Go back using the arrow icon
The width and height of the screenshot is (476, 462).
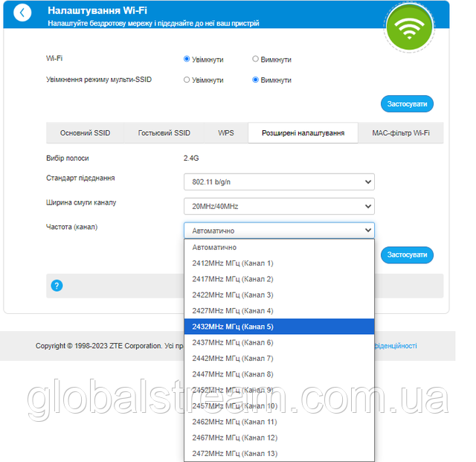[x=22, y=13]
